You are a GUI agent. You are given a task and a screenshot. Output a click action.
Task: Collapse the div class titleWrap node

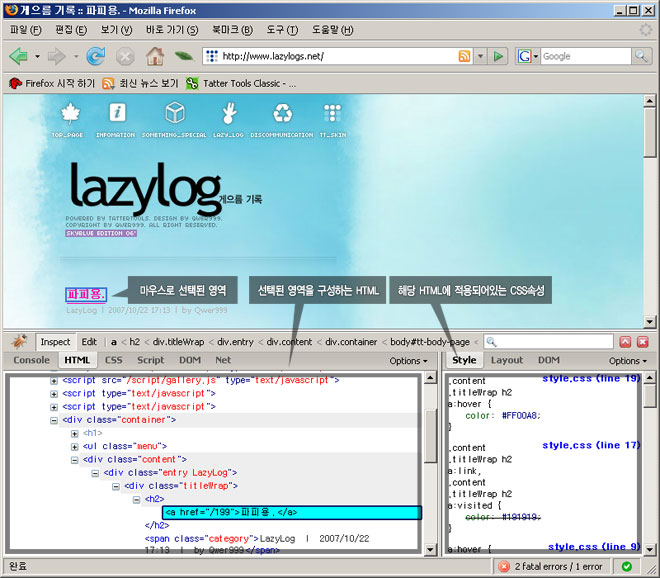pos(116,487)
